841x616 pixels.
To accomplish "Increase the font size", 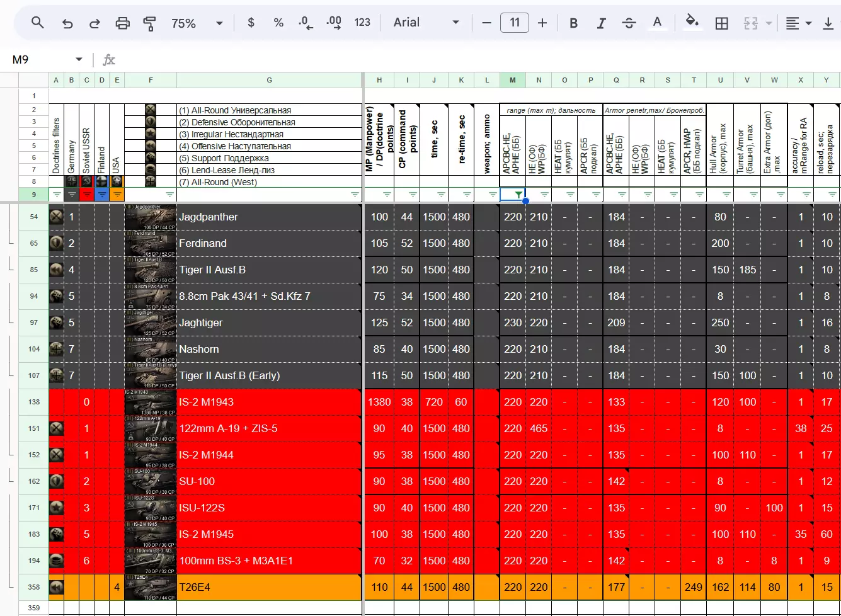I will point(542,23).
